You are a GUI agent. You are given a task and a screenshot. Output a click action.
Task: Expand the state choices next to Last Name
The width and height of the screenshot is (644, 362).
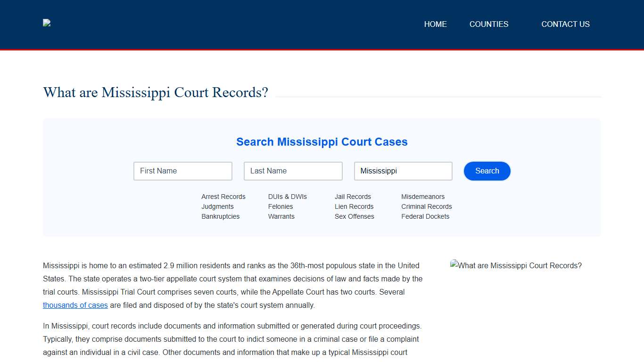coord(403,171)
